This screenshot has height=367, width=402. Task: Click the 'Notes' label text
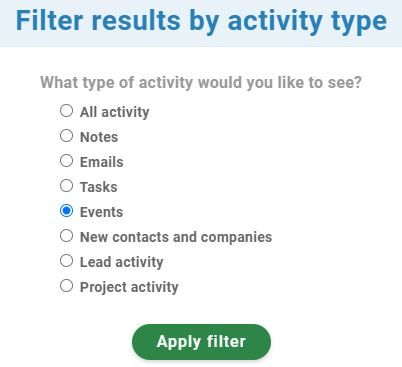pos(99,137)
